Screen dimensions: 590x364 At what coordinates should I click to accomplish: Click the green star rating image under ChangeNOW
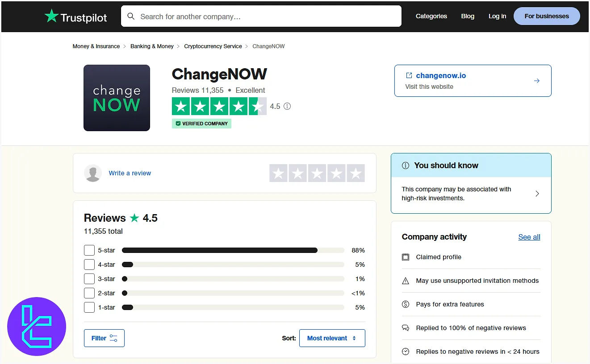point(219,106)
